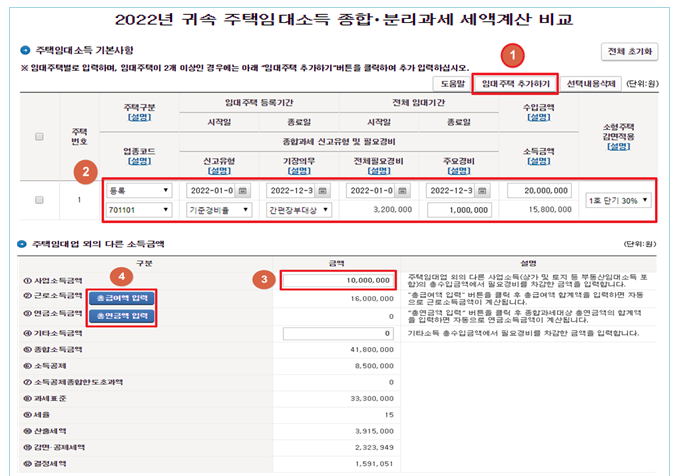Click the 연금소득금액 row label
Image resolution: width=682 pixels, height=476 pixels.
click(x=53, y=314)
